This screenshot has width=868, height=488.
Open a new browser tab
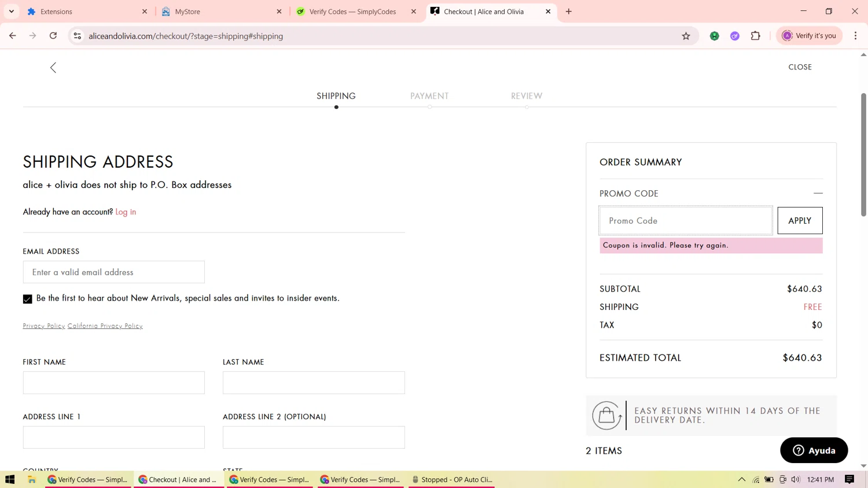pyautogui.click(x=569, y=12)
